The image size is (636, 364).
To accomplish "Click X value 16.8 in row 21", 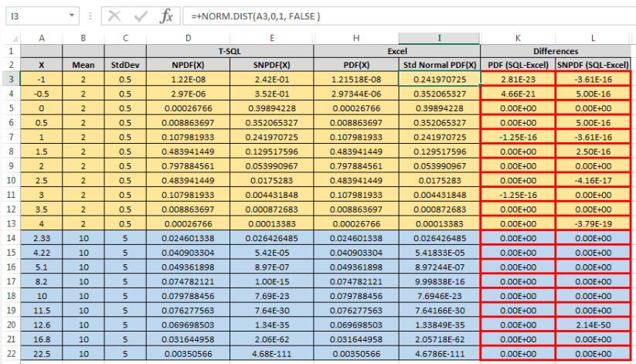I will (42, 339).
